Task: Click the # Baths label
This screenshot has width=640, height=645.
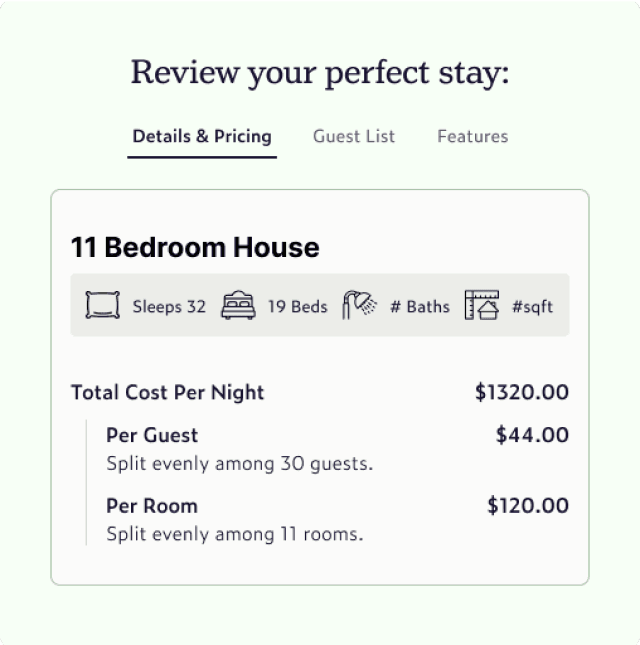Action: click(418, 307)
